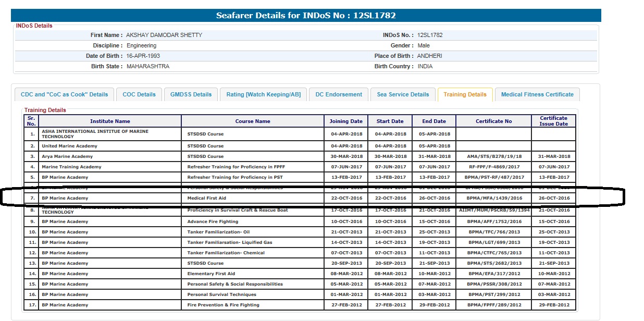
Task: Click the Certificate No column header
Action: point(493,121)
